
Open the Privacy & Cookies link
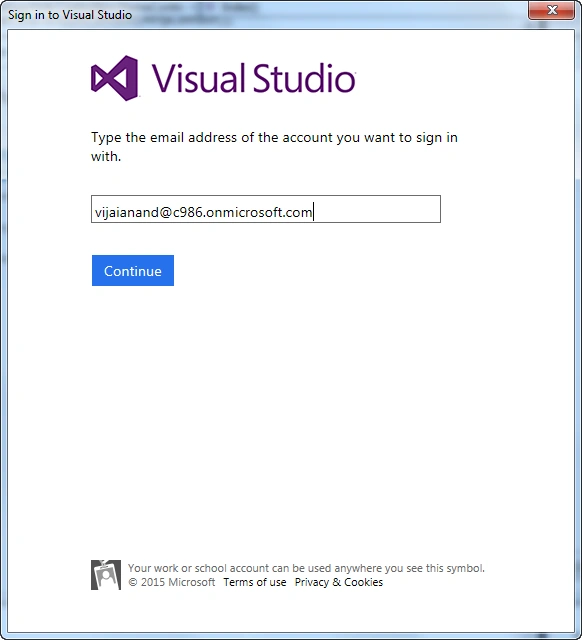[339, 582]
